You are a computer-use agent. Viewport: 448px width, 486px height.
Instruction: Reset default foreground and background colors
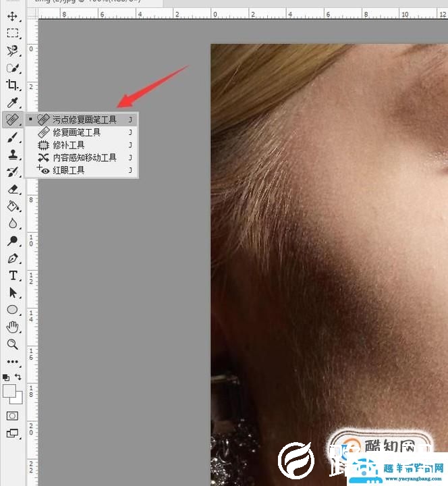click(x=6, y=377)
